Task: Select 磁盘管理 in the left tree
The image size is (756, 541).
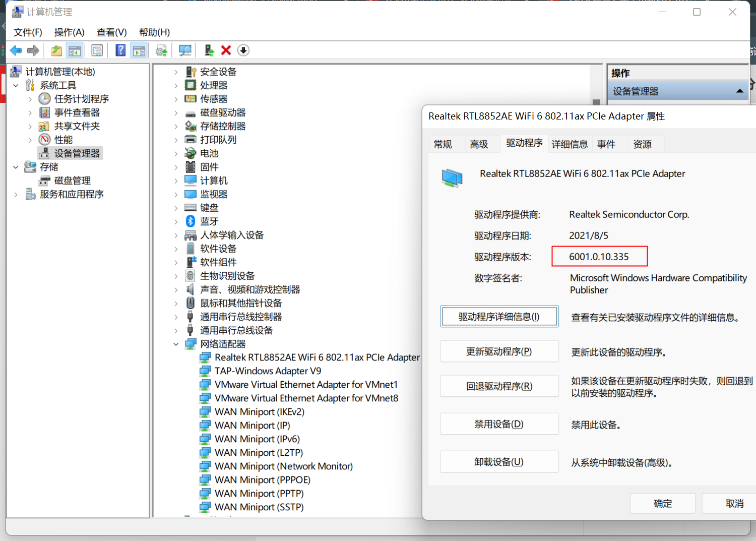Action: (x=73, y=181)
